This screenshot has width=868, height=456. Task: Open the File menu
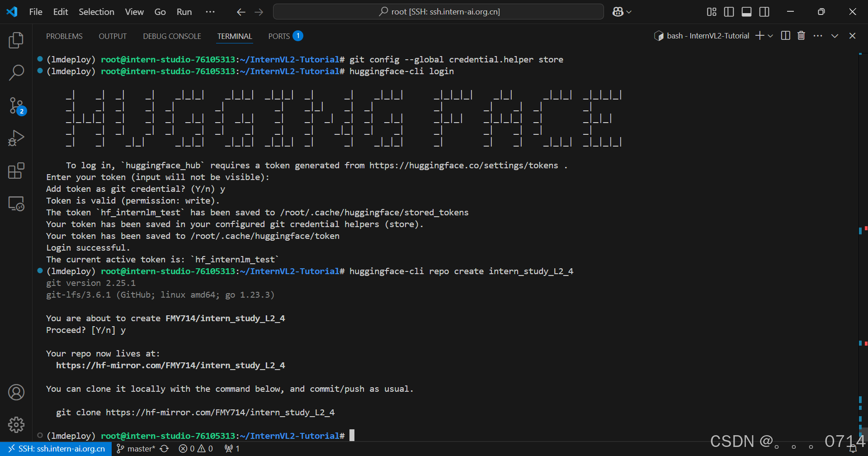point(36,12)
